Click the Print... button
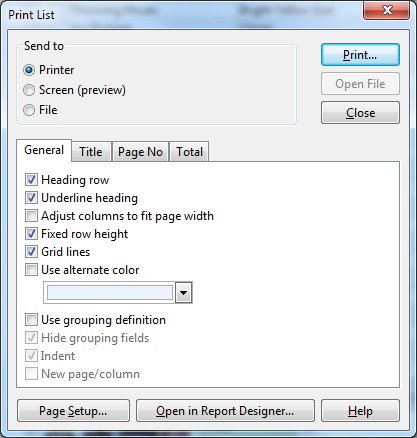 [x=360, y=55]
